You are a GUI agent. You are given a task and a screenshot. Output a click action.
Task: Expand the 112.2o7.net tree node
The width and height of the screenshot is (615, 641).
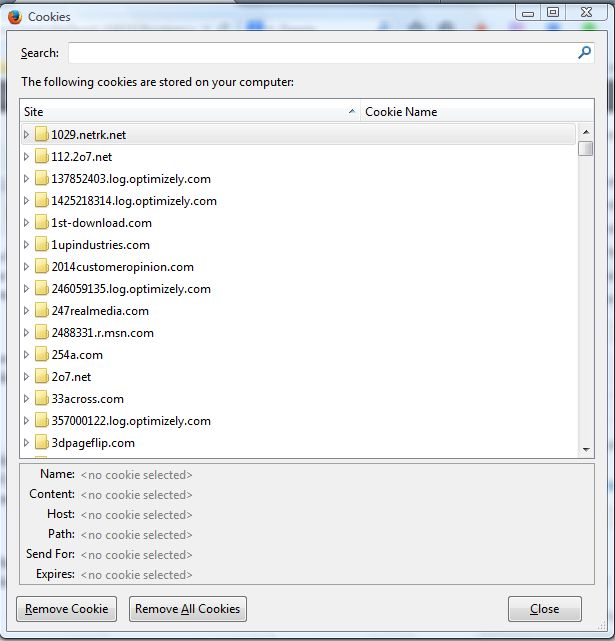[26, 157]
